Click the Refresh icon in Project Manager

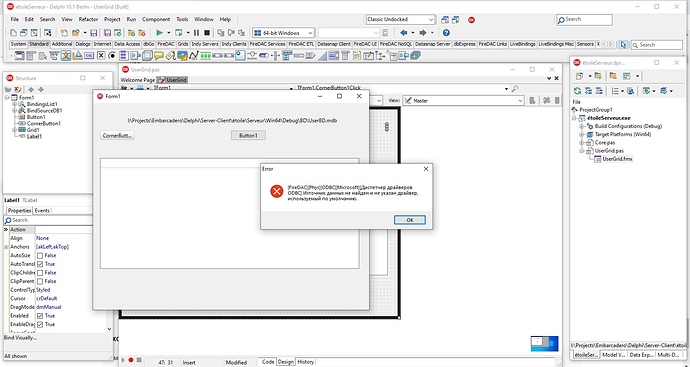click(577, 91)
